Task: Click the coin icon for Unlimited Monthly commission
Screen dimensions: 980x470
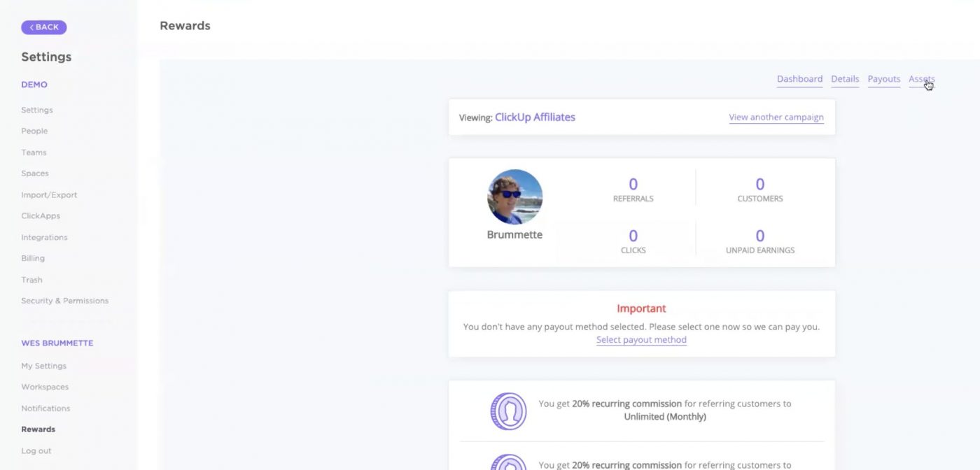Action: pos(508,411)
